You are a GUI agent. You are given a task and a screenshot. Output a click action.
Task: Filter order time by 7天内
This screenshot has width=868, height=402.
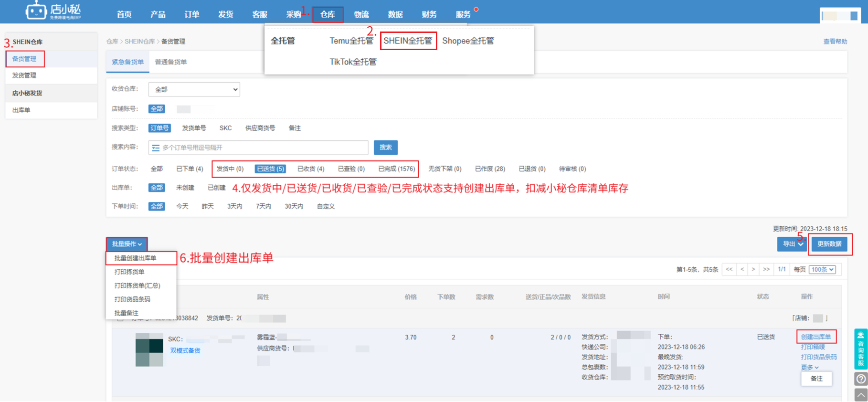click(x=264, y=206)
